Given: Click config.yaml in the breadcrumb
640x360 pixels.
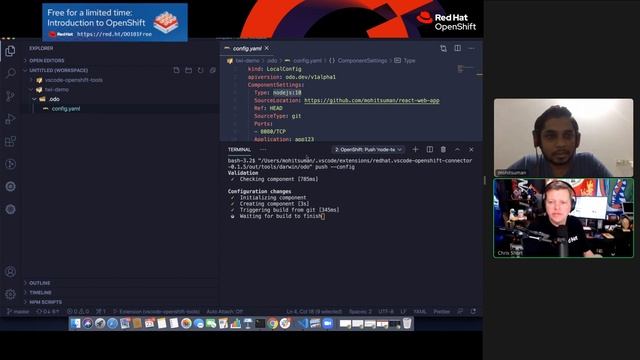Looking at the screenshot, I should [x=307, y=60].
